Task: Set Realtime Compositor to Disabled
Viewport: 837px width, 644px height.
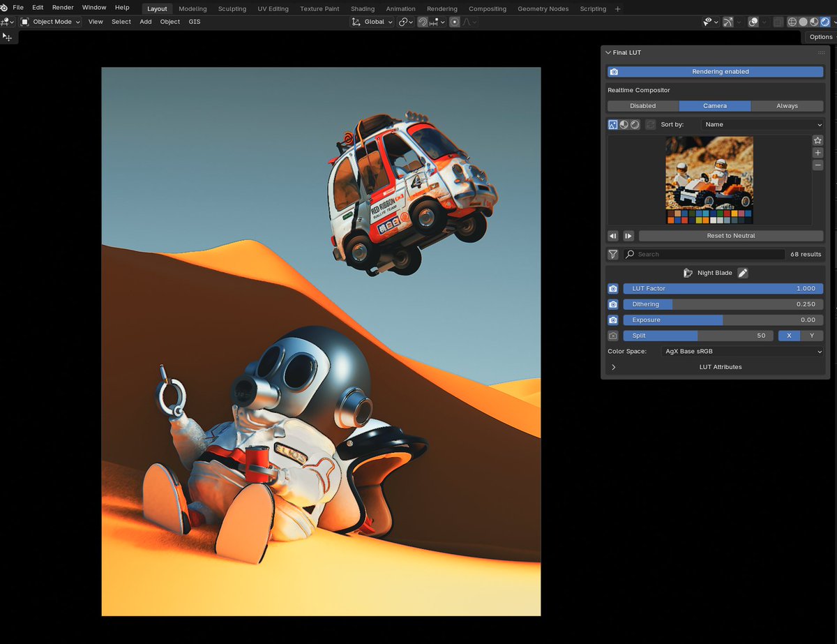Action: (x=643, y=106)
